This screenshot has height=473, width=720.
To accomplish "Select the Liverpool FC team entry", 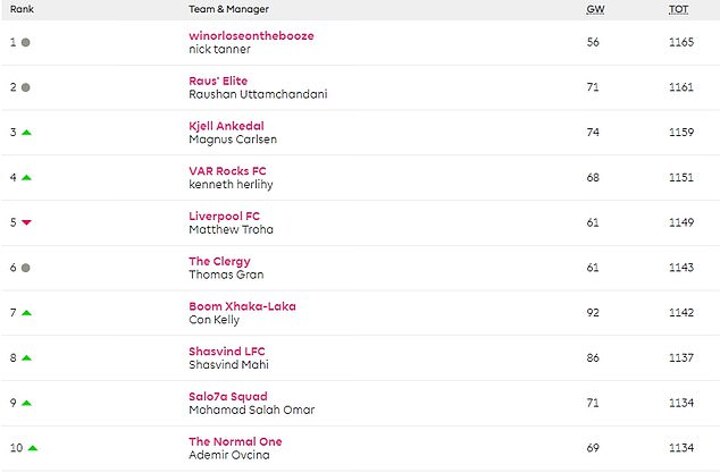I will 224,216.
